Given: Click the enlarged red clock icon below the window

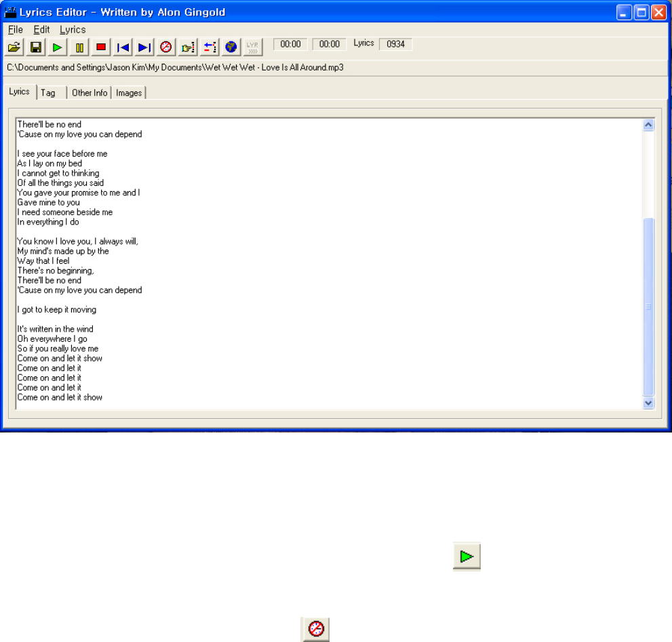Looking at the screenshot, I should pyautogui.click(x=316, y=628).
